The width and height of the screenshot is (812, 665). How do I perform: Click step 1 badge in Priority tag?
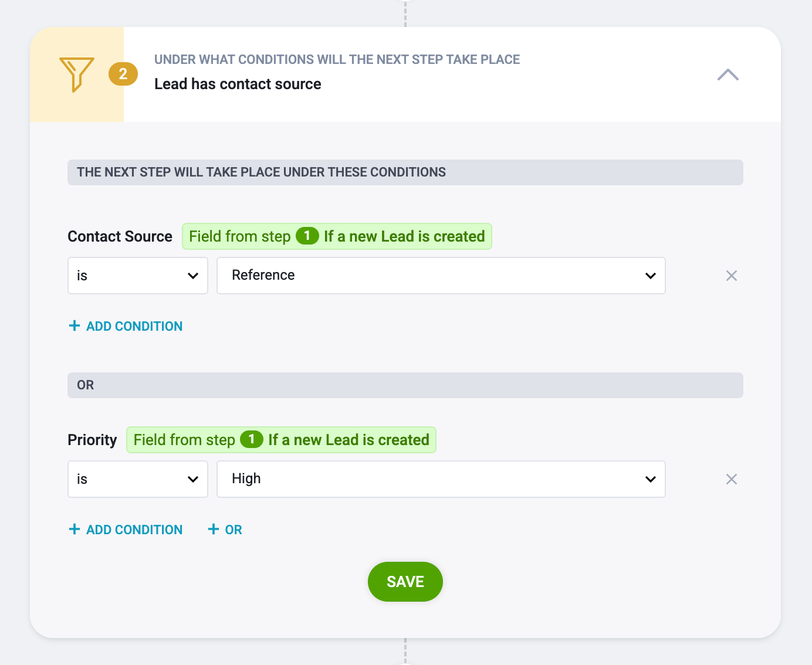[252, 439]
